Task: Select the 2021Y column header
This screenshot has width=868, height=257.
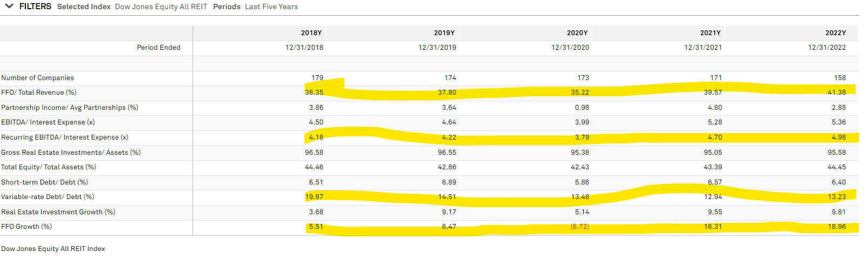Action: coord(710,33)
